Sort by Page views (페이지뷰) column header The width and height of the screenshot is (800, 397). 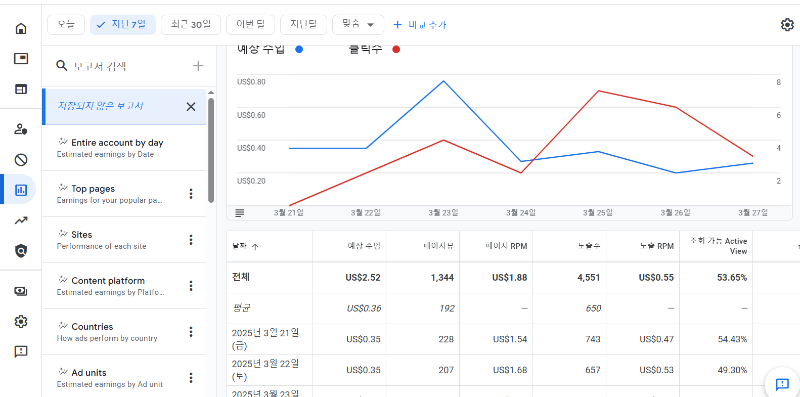(438, 246)
